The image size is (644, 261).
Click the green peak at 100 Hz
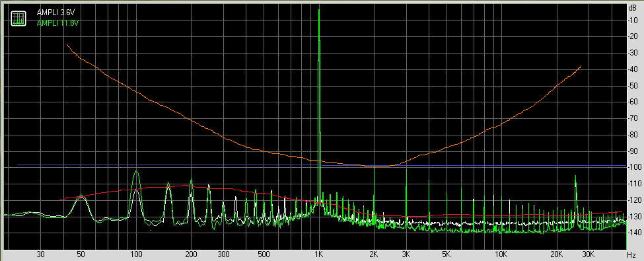[x=136, y=172]
